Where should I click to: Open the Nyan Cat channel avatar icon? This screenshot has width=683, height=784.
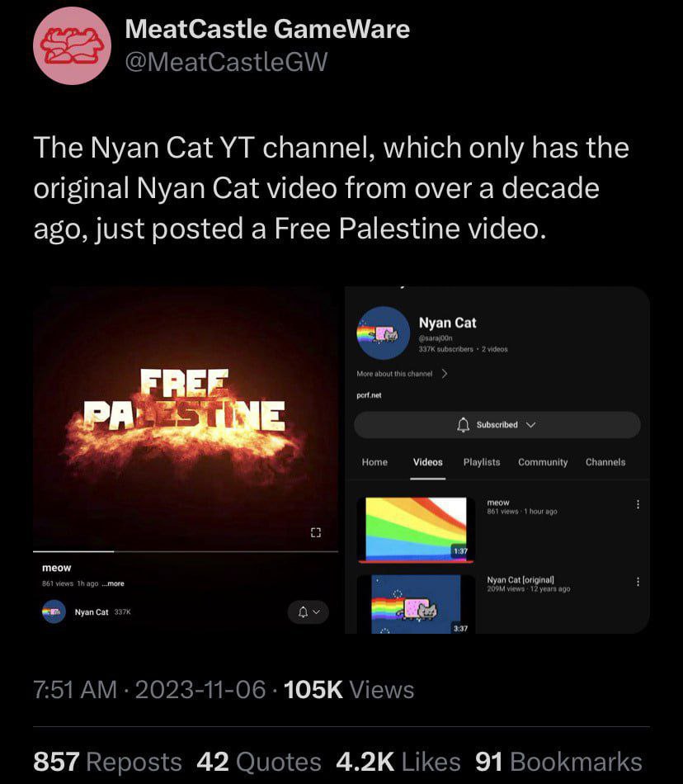coord(383,333)
